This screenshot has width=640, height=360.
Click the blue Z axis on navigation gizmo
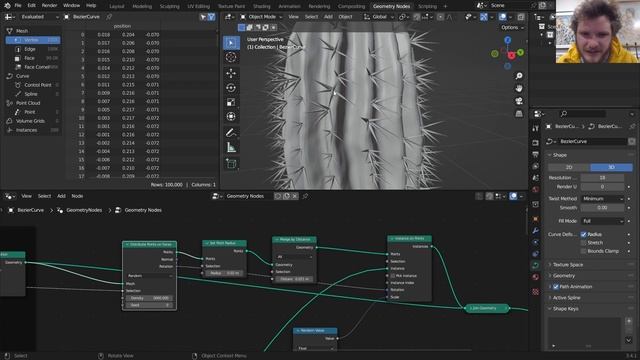click(x=507, y=40)
